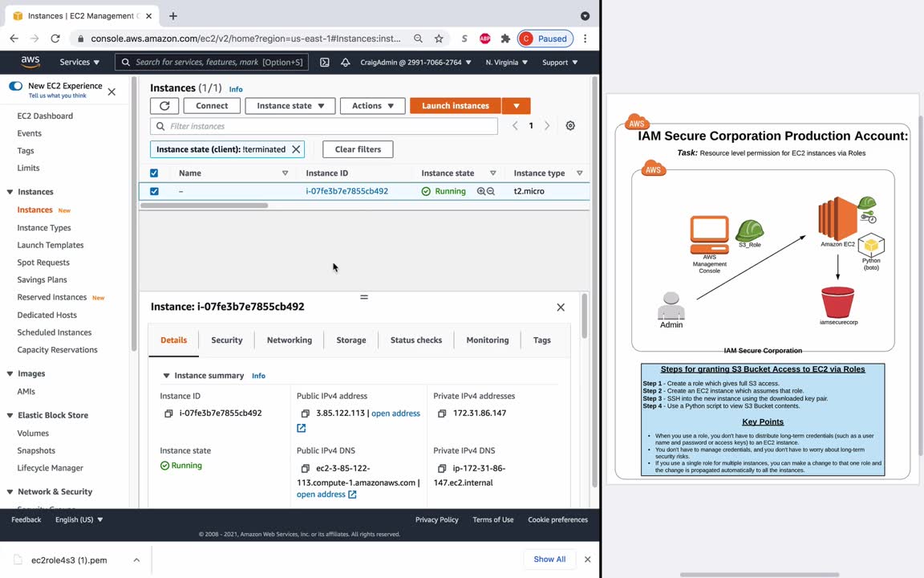Click the panel resize handle above instance details

[364, 297]
